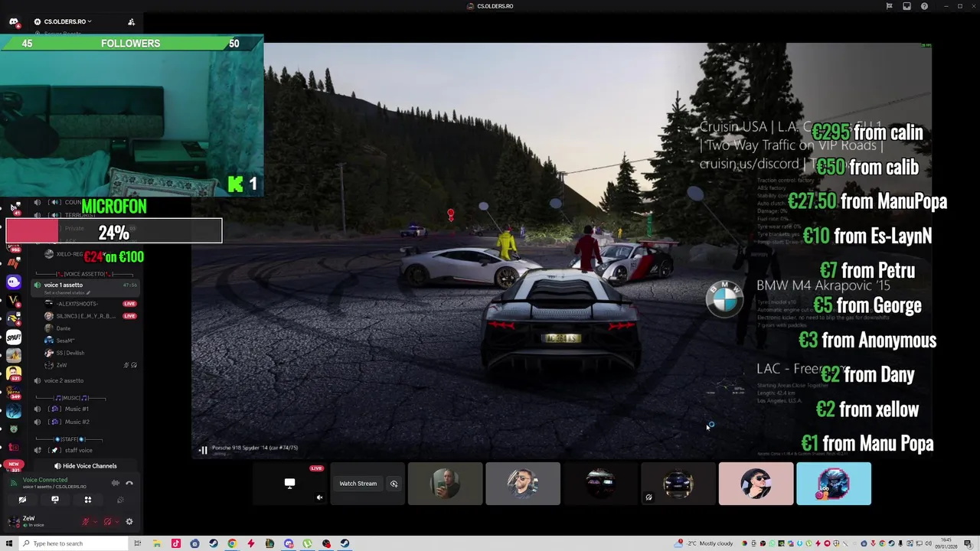Toggle noise suppression waveform icon
The height and width of the screenshot is (551, 980).
pyautogui.click(x=116, y=483)
